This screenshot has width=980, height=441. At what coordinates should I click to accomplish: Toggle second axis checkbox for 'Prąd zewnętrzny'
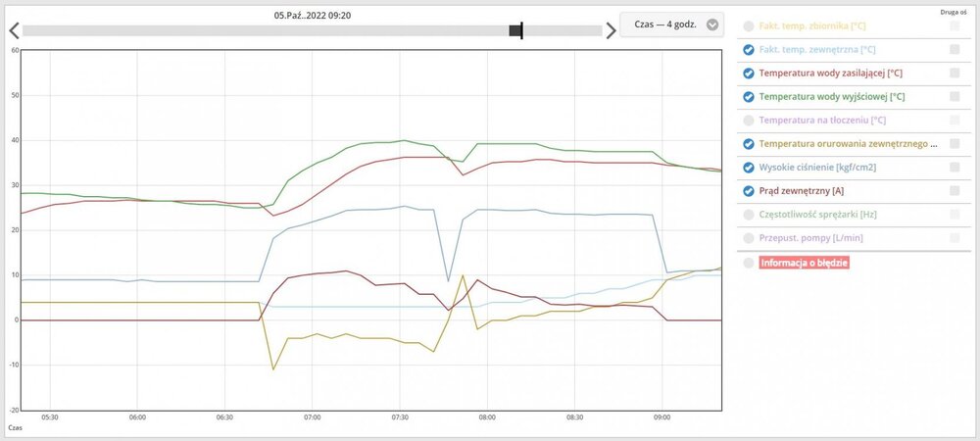[955, 191]
